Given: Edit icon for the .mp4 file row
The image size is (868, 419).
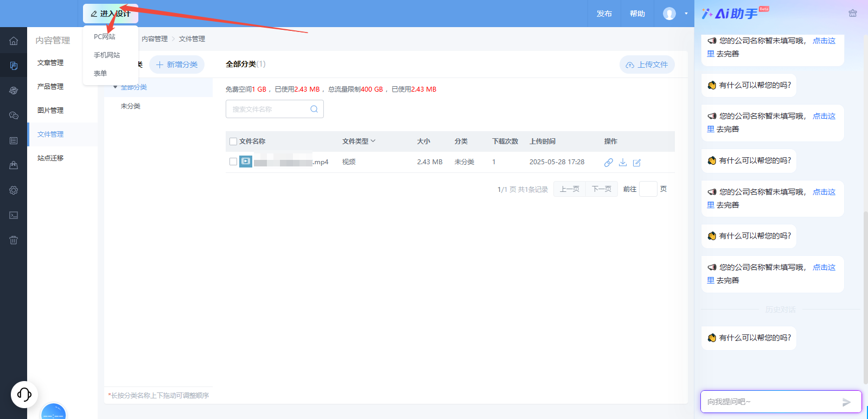Looking at the screenshot, I should (637, 163).
